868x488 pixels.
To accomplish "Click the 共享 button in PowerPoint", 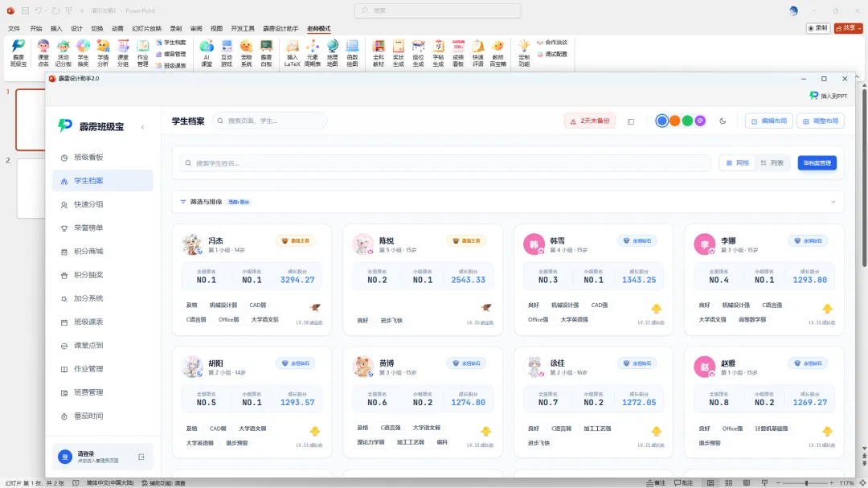I will [849, 27].
